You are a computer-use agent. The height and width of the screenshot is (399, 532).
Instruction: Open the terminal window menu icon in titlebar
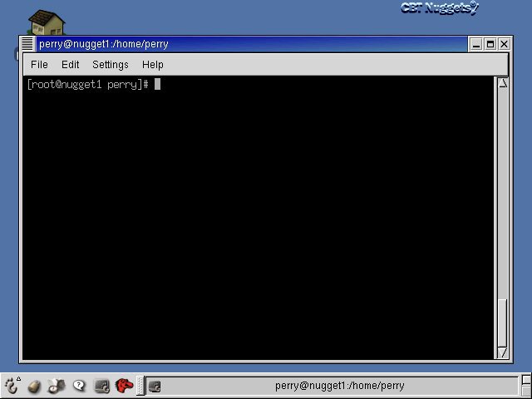(x=27, y=44)
